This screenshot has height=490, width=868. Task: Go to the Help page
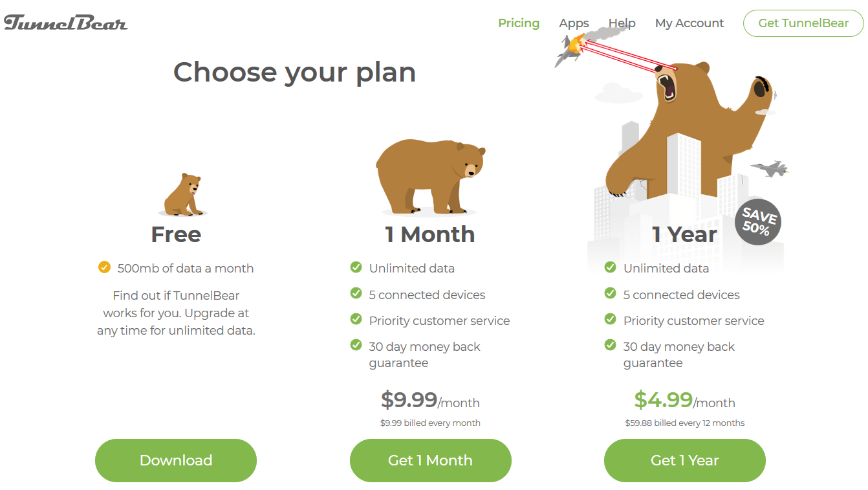coord(622,23)
